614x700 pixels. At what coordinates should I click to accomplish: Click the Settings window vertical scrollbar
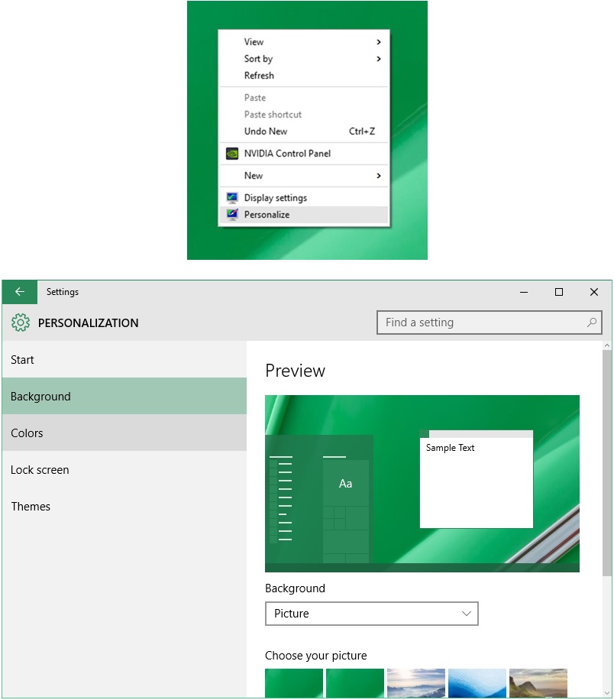(606, 466)
